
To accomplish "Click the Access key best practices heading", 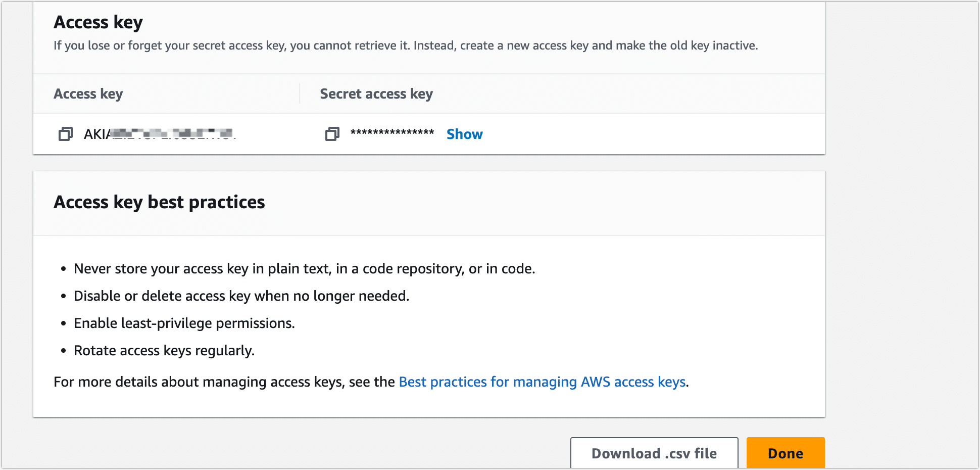I will coord(159,202).
